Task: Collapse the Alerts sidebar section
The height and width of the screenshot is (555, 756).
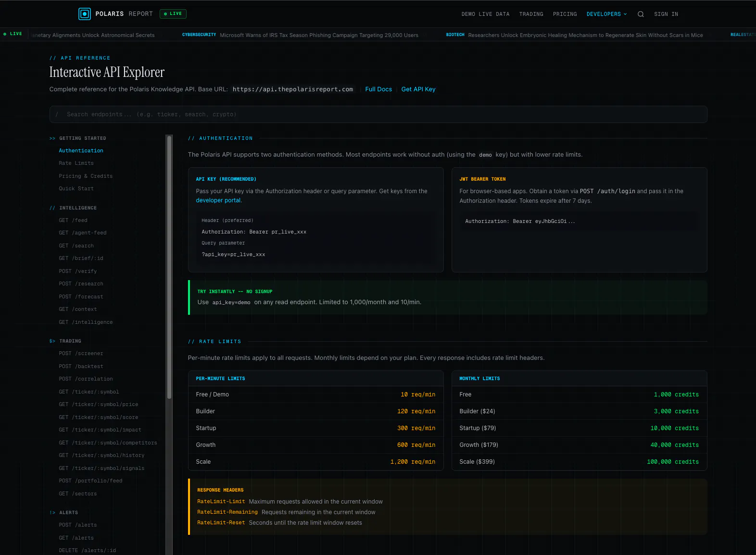Action: pos(63,513)
